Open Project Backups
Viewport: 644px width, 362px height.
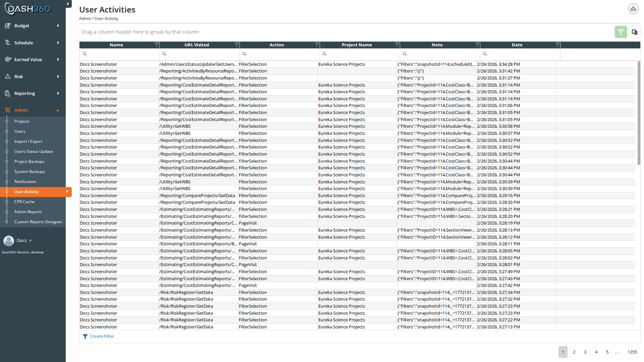(x=29, y=162)
